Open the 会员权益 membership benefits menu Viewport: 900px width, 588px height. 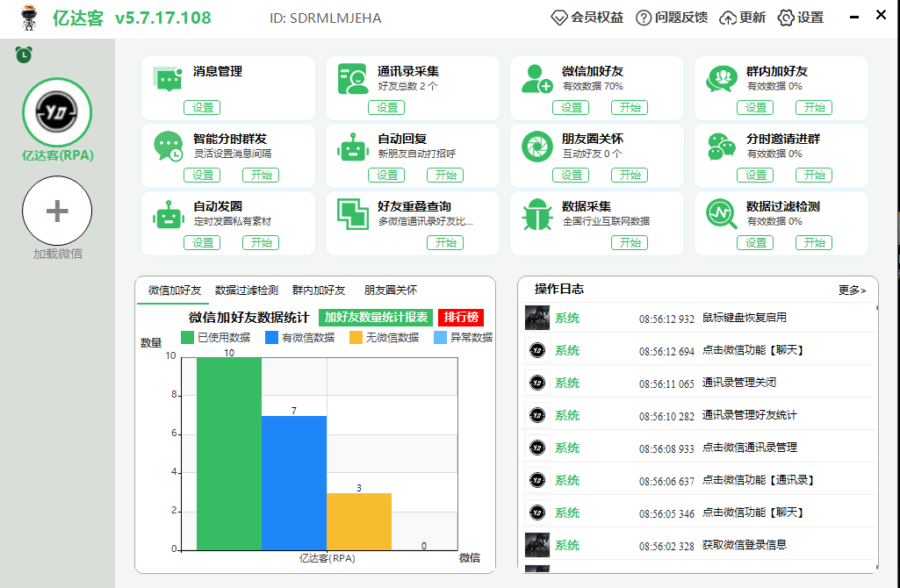(x=587, y=18)
